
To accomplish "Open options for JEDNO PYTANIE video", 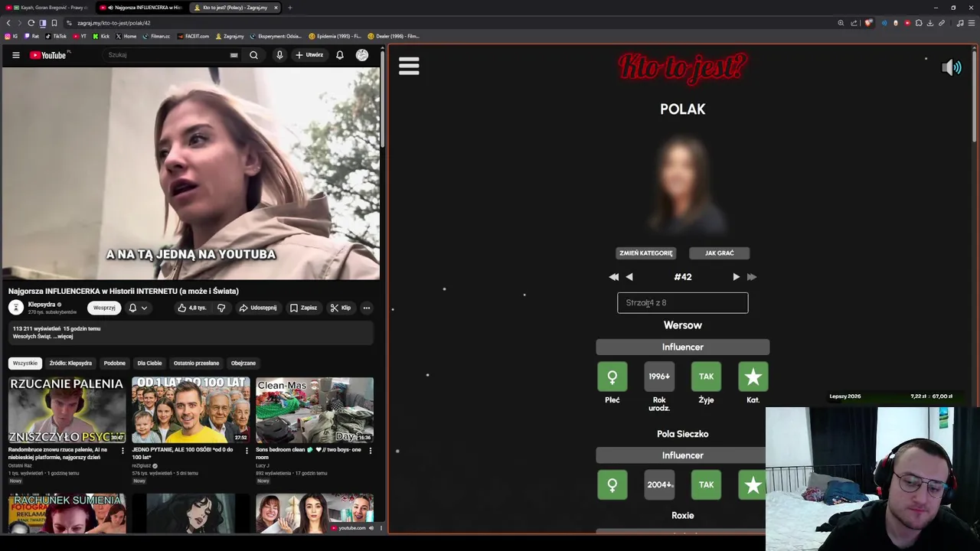I will pos(247,451).
